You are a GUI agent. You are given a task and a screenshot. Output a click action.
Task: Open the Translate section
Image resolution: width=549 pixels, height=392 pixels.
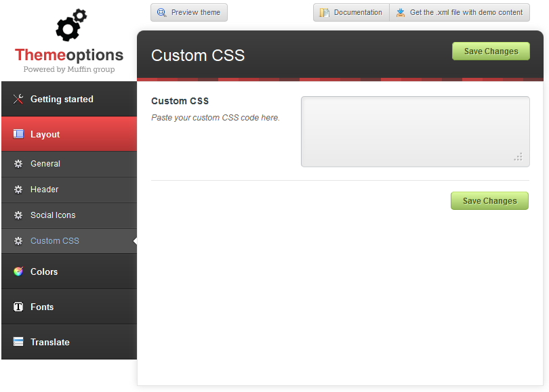tap(69, 342)
